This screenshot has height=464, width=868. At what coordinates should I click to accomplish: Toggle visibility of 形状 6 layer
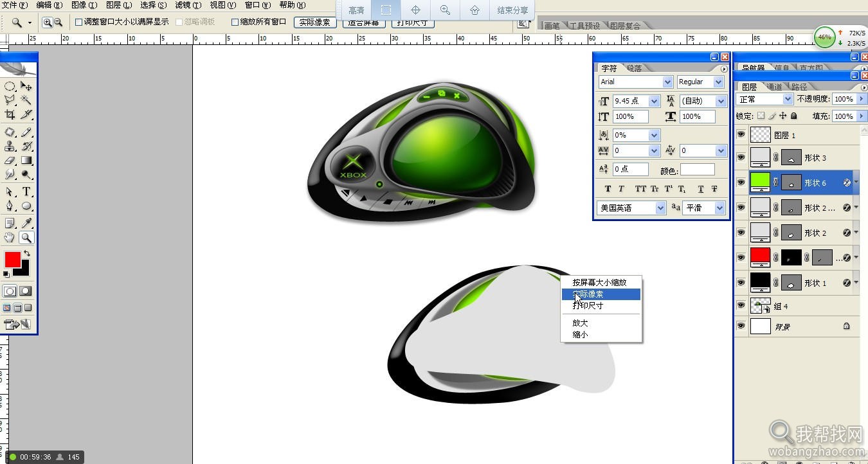(x=741, y=183)
